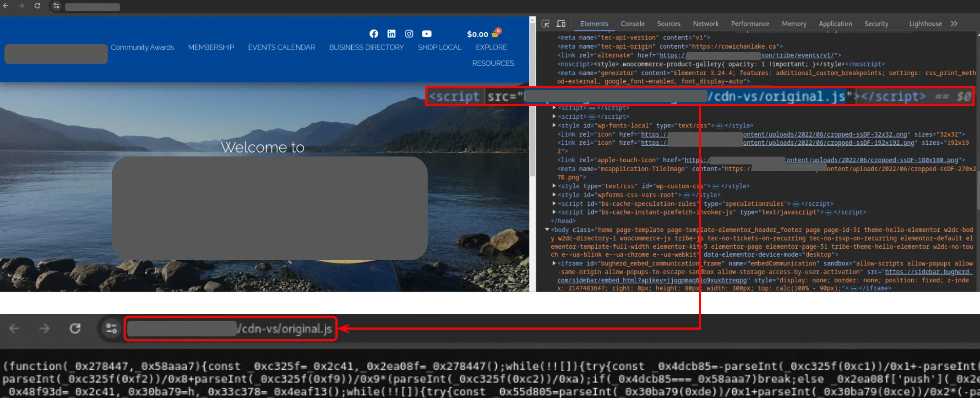
Task: Reload using the lower refresh icon
Action: [x=75, y=329]
